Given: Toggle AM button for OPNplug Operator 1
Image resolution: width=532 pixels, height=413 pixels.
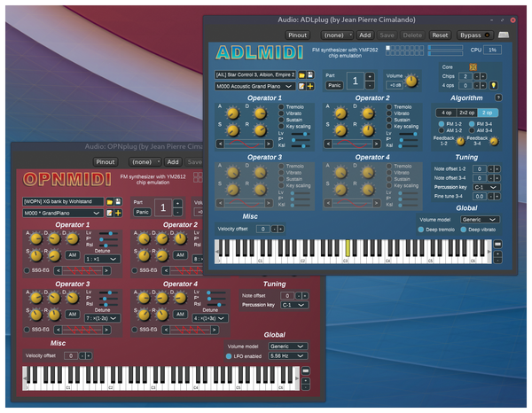Looking at the screenshot, I should (73, 254).
